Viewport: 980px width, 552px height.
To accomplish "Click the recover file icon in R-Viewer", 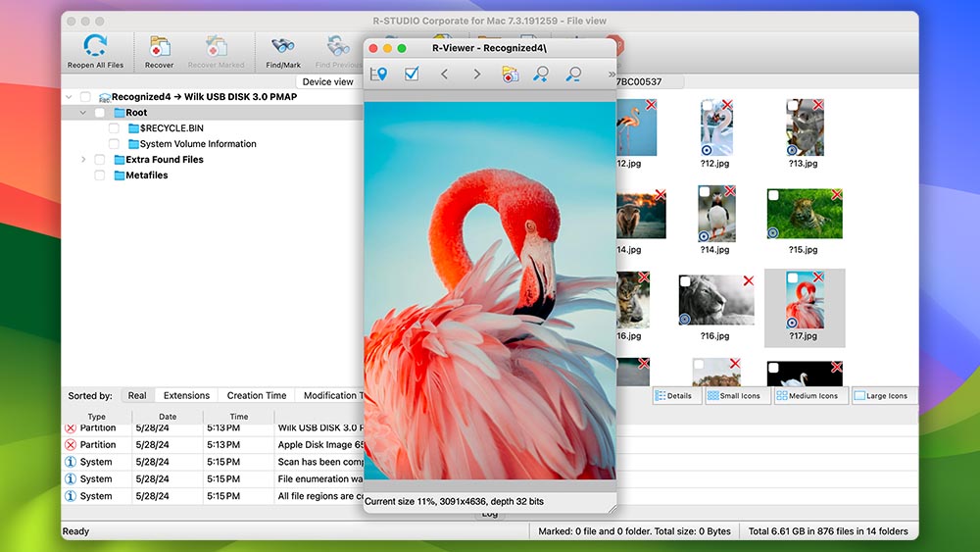I will point(510,75).
